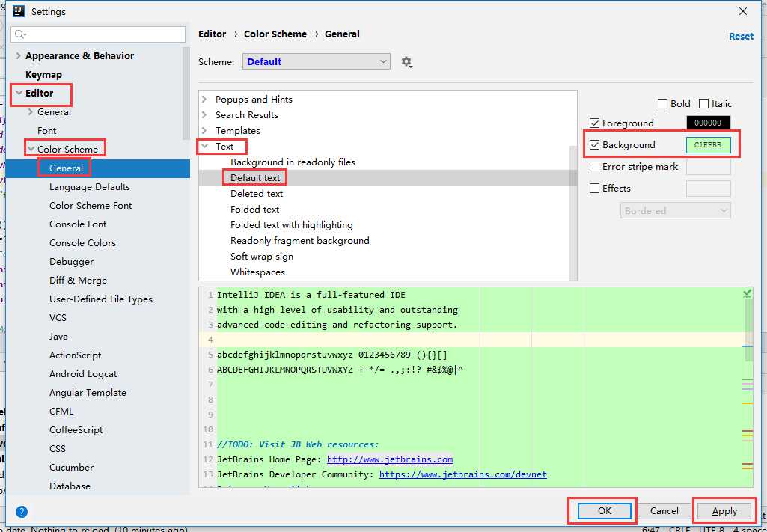The height and width of the screenshot is (532, 767).
Task: Open CoffeeScript color settings
Action: click(76, 429)
